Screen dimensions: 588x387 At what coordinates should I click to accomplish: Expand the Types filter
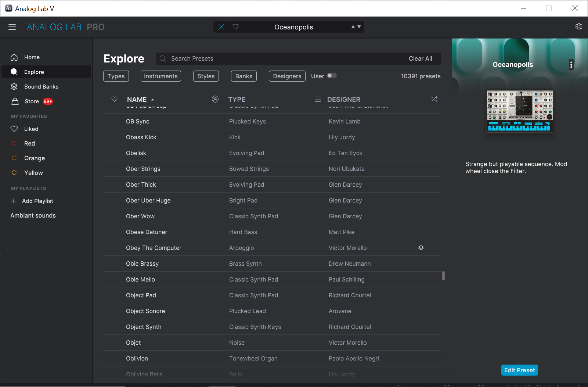click(x=116, y=76)
